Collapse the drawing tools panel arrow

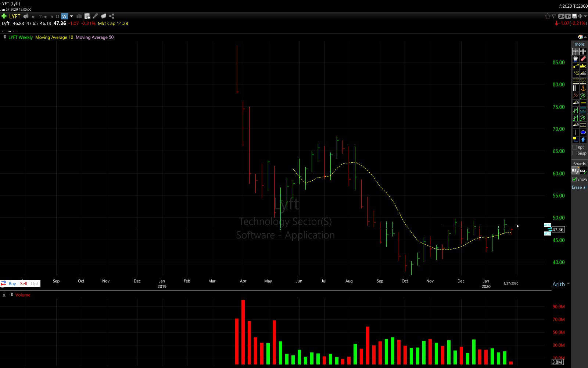point(585,37)
